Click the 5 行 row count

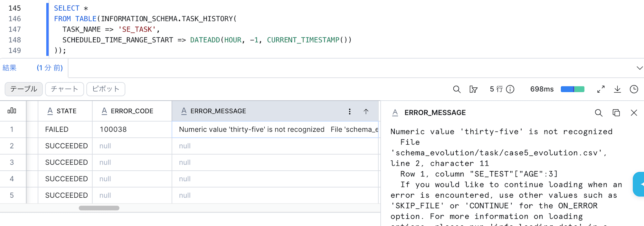[496, 89]
